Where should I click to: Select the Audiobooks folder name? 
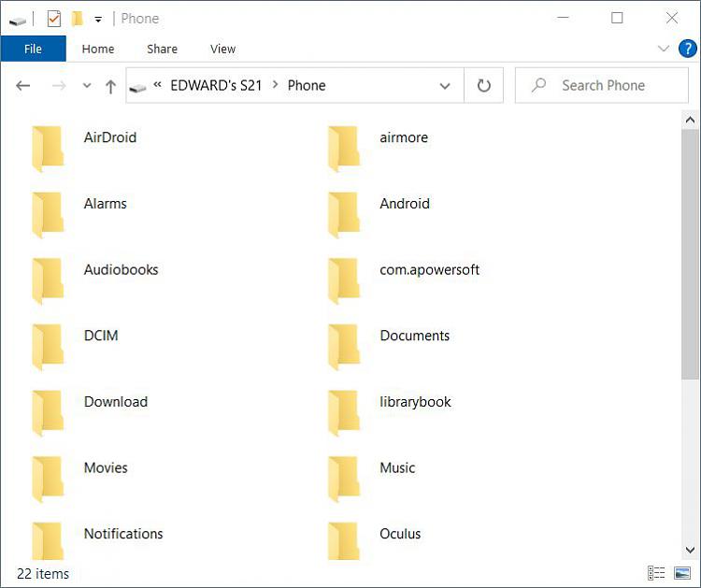[x=122, y=269]
